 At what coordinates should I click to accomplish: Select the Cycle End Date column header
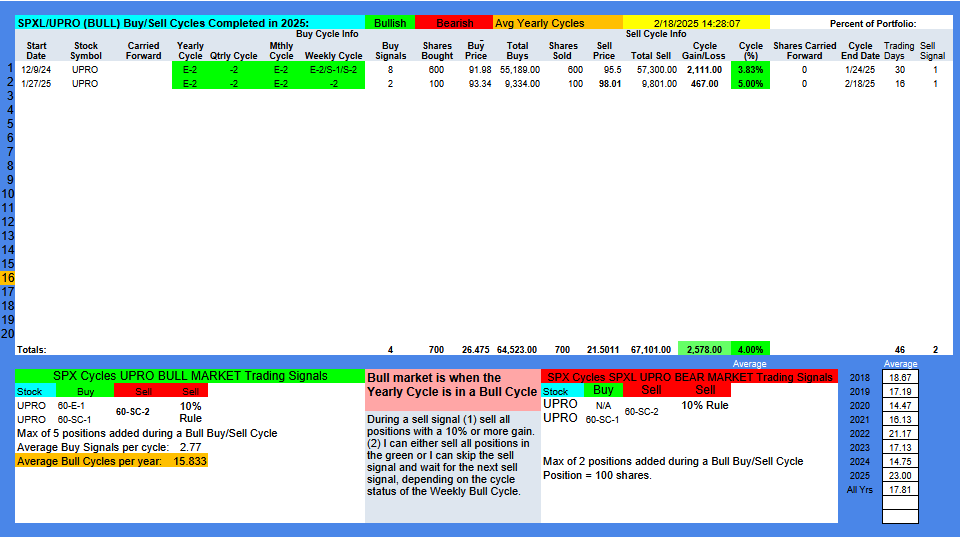[860, 50]
